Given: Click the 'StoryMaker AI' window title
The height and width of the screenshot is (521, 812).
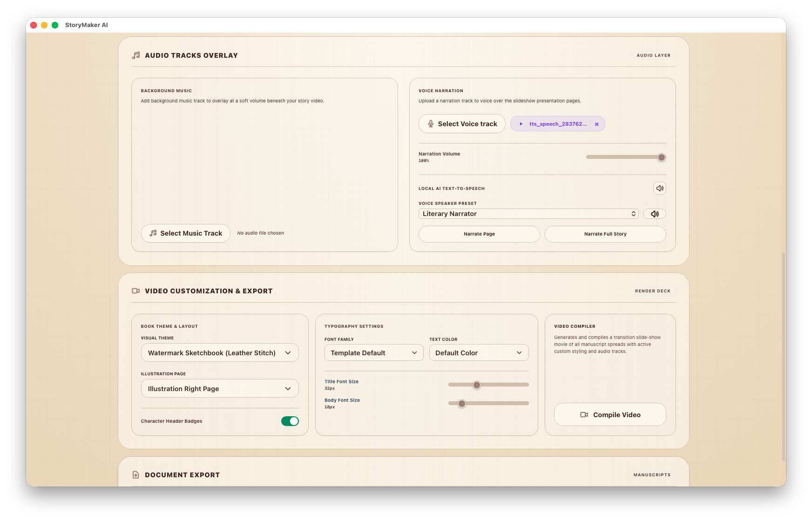Looking at the screenshot, I should coord(87,25).
